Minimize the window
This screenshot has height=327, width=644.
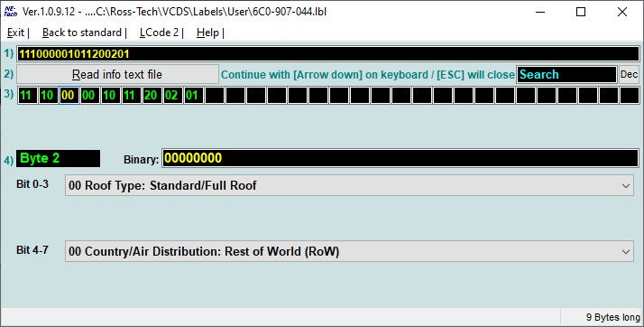tap(540, 12)
